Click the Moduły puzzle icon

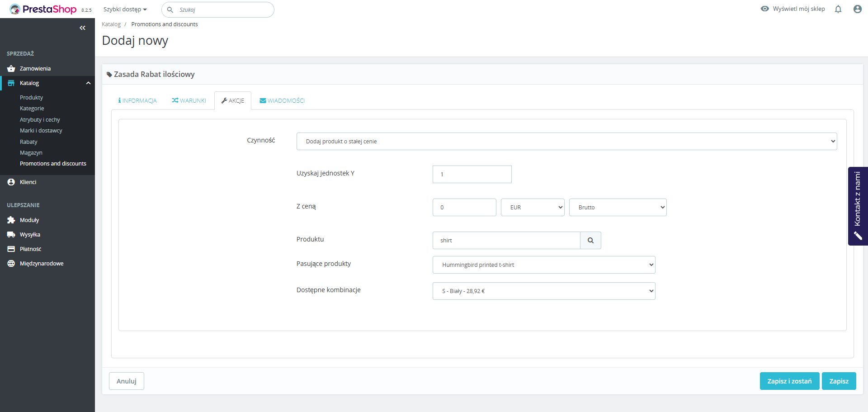[11, 220]
